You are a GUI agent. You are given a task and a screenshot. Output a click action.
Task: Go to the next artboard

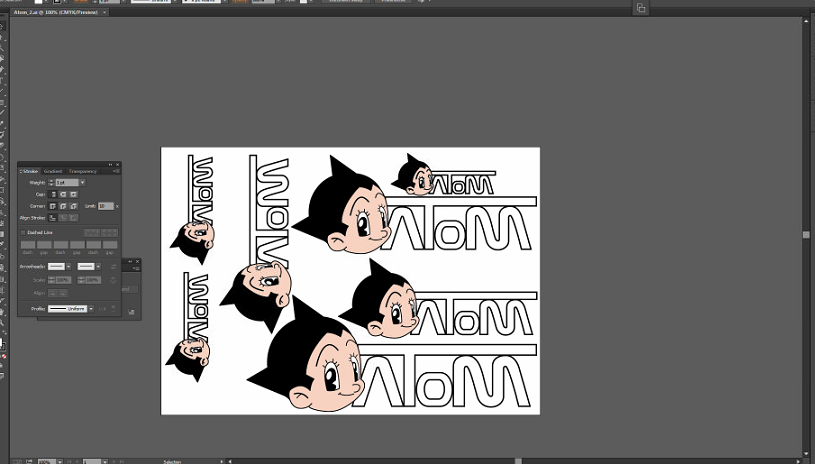114,461
